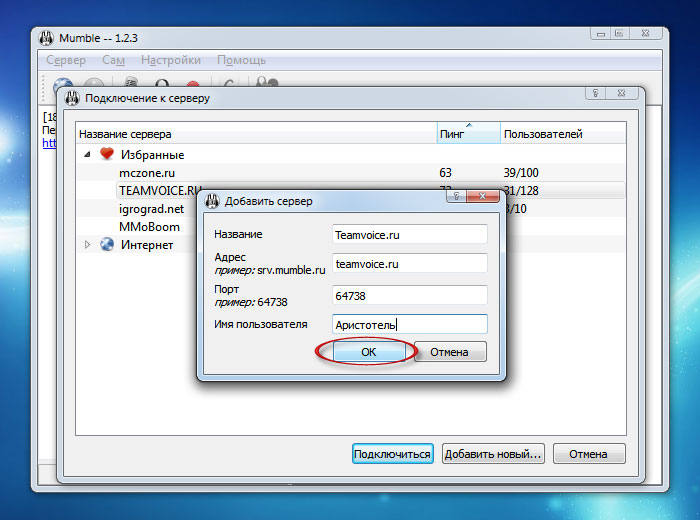Open the Сам menu in Mumble window

113,60
